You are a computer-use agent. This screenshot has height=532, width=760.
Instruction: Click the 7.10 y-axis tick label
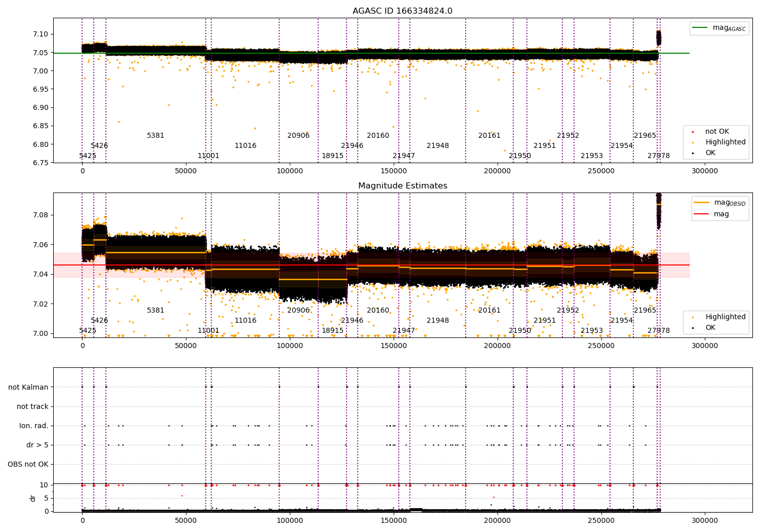41,34
